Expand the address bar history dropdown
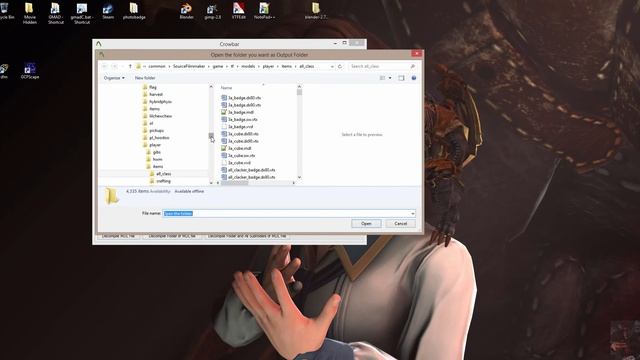 tap(332, 66)
